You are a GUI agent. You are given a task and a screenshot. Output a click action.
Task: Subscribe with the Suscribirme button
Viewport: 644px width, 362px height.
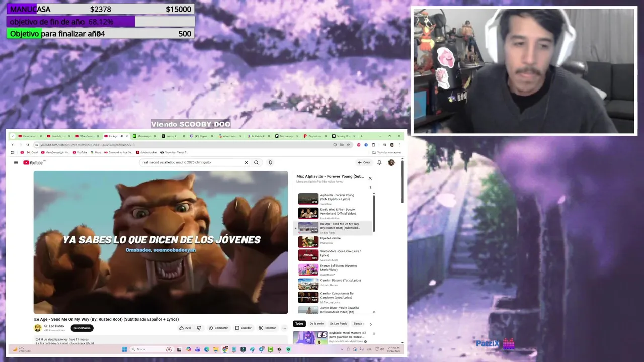coord(82,328)
